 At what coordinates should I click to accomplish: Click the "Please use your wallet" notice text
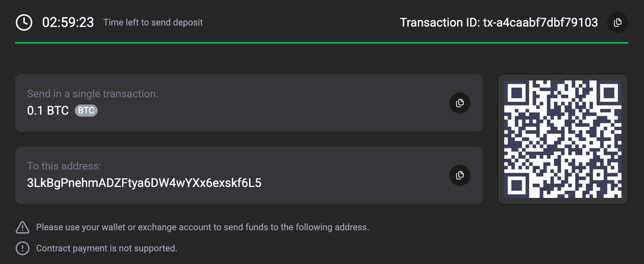click(x=202, y=227)
